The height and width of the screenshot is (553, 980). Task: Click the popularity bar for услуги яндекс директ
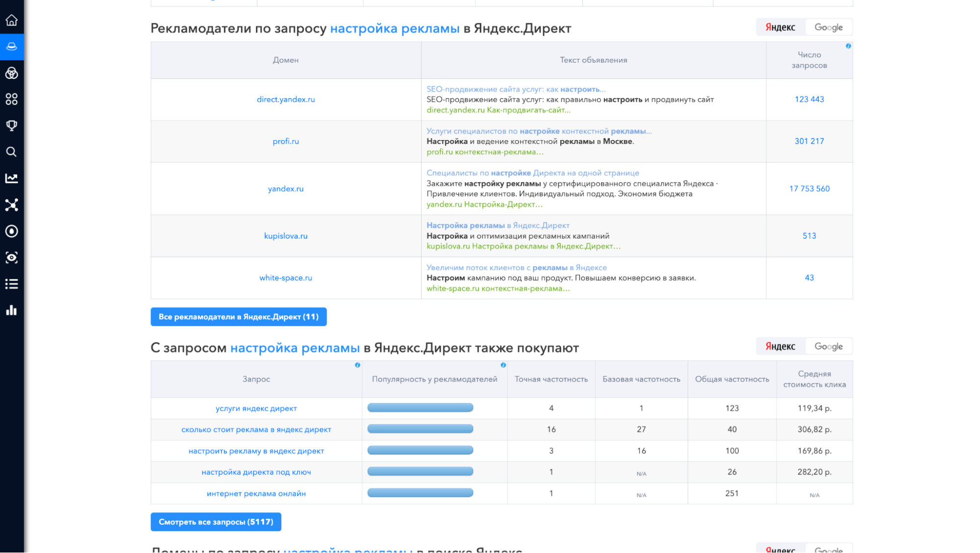pyautogui.click(x=420, y=407)
